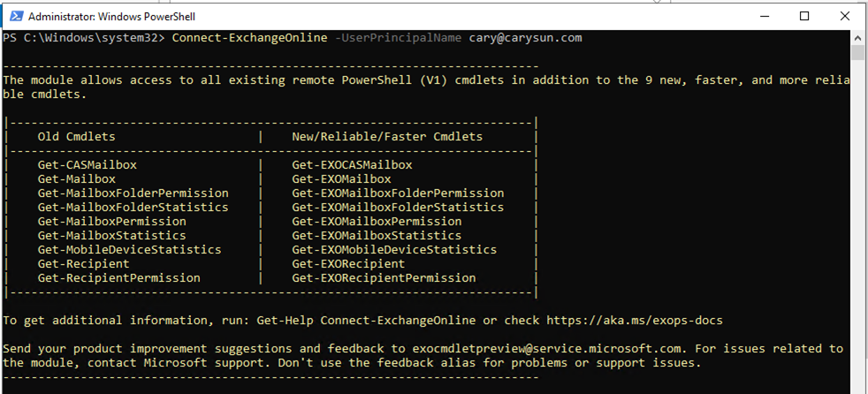Image resolution: width=868 pixels, height=394 pixels.
Task: Click Get-MobileDeviceStatistics in the table
Action: click(130, 250)
